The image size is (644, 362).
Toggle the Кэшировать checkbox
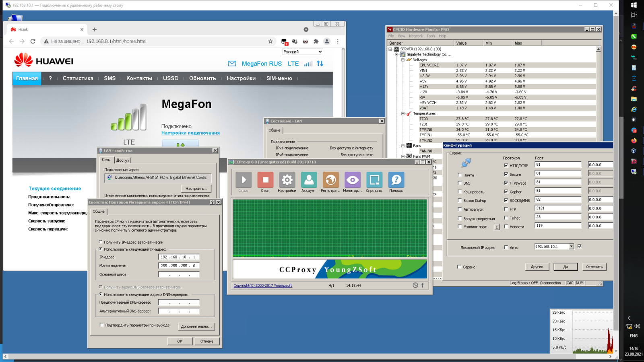point(460,192)
